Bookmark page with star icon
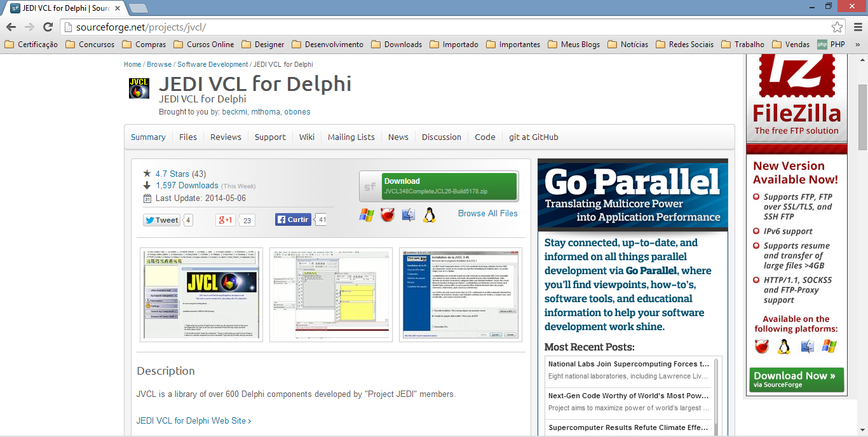868x437 pixels. pyautogui.click(x=837, y=27)
